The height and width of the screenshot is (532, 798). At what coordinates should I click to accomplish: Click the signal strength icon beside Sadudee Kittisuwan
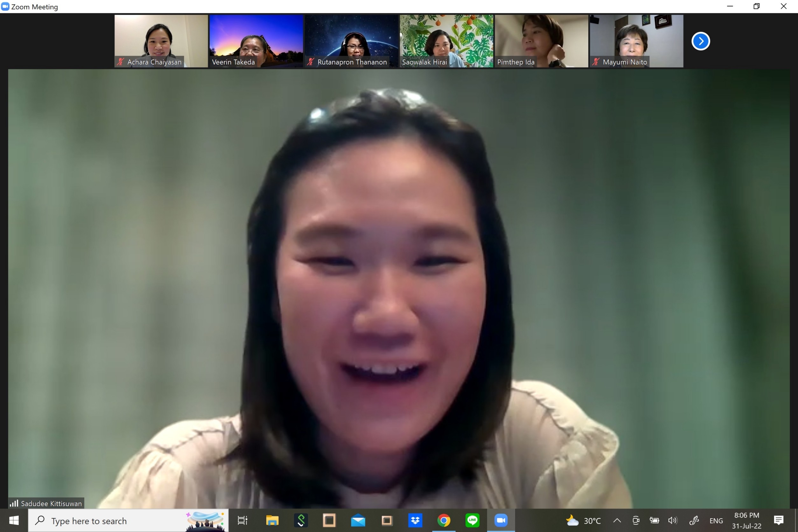(14, 503)
